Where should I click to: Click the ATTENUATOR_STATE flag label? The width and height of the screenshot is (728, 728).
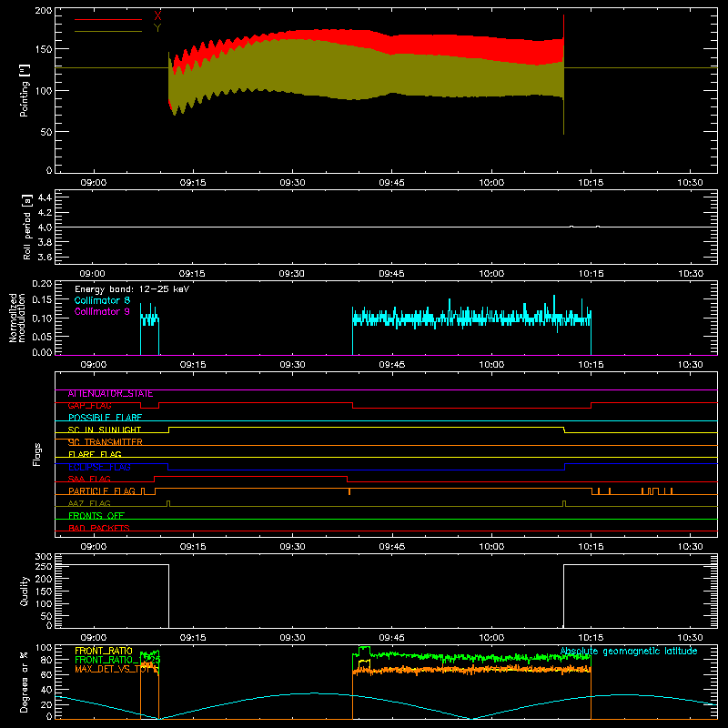pyautogui.click(x=110, y=394)
